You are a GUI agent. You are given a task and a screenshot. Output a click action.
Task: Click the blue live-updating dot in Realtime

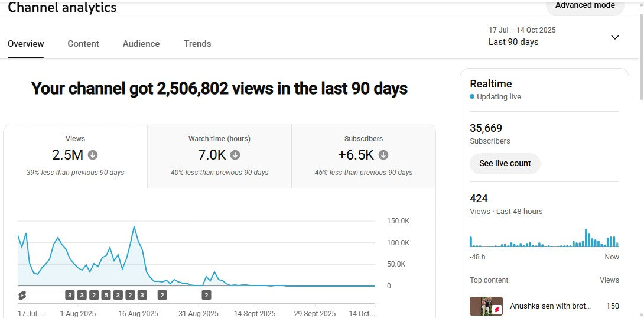(x=472, y=96)
